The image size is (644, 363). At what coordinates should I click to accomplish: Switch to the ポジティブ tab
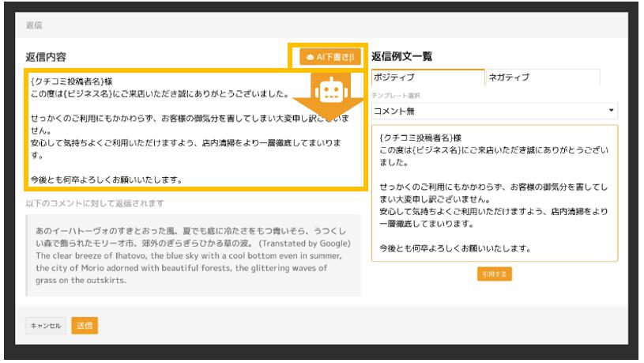[428, 78]
